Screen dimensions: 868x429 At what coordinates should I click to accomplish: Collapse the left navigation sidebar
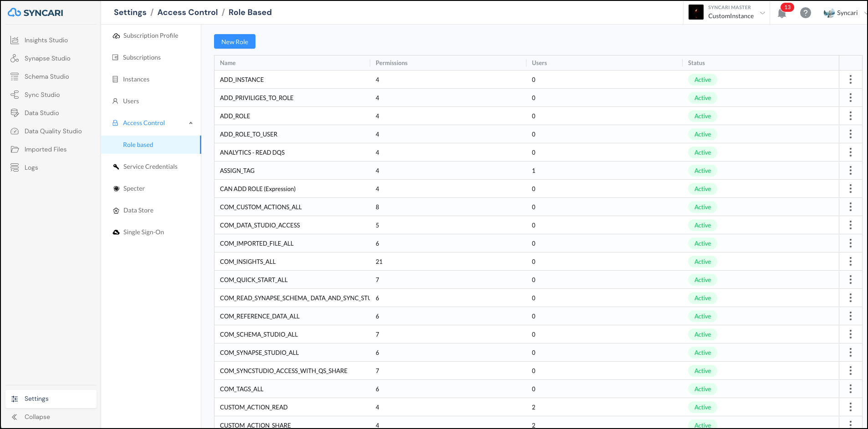click(x=36, y=417)
